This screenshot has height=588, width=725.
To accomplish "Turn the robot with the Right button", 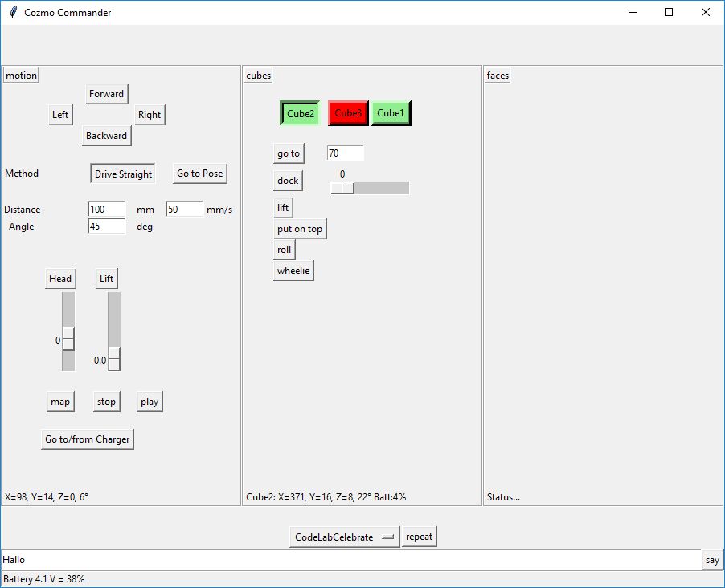I will [x=150, y=115].
